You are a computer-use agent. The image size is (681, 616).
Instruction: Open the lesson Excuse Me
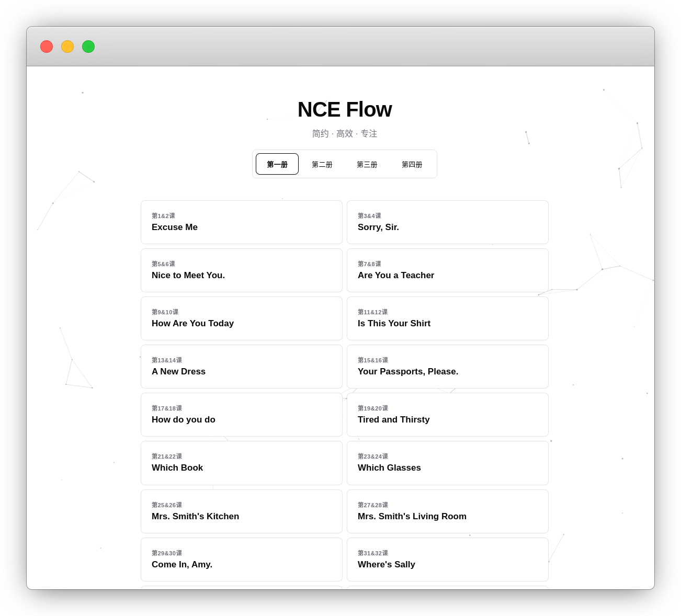[x=242, y=222]
